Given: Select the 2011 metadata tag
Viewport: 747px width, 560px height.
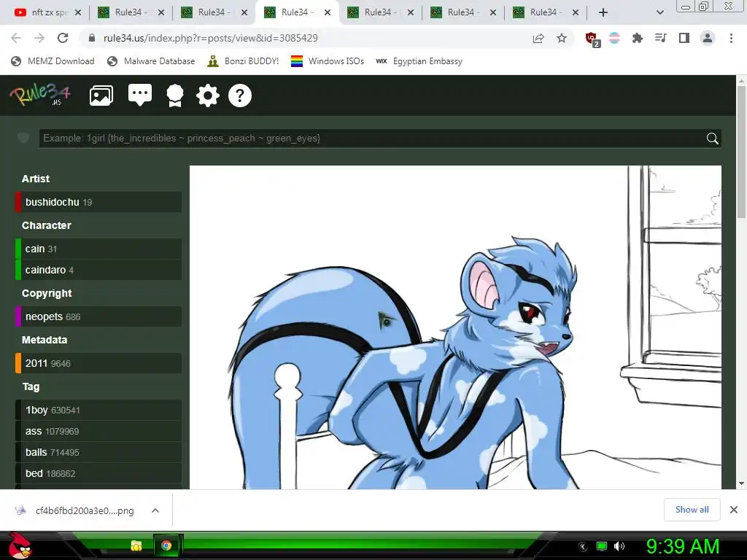Looking at the screenshot, I should (x=36, y=363).
